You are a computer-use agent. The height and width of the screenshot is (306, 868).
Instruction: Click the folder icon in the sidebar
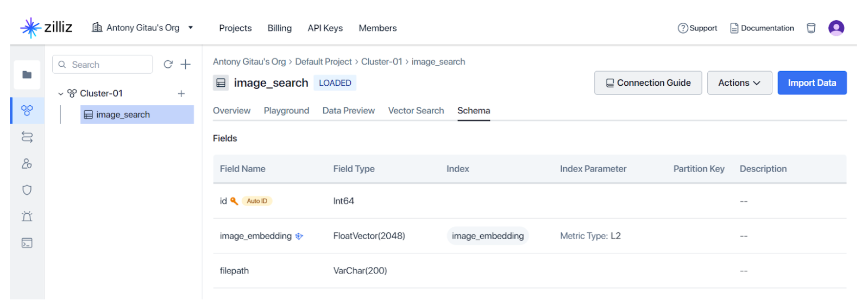tap(27, 75)
